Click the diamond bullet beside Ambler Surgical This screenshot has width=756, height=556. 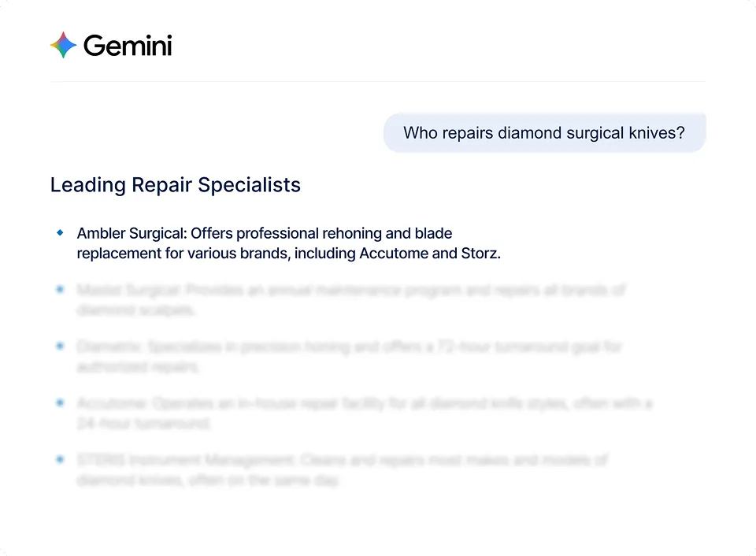60,233
